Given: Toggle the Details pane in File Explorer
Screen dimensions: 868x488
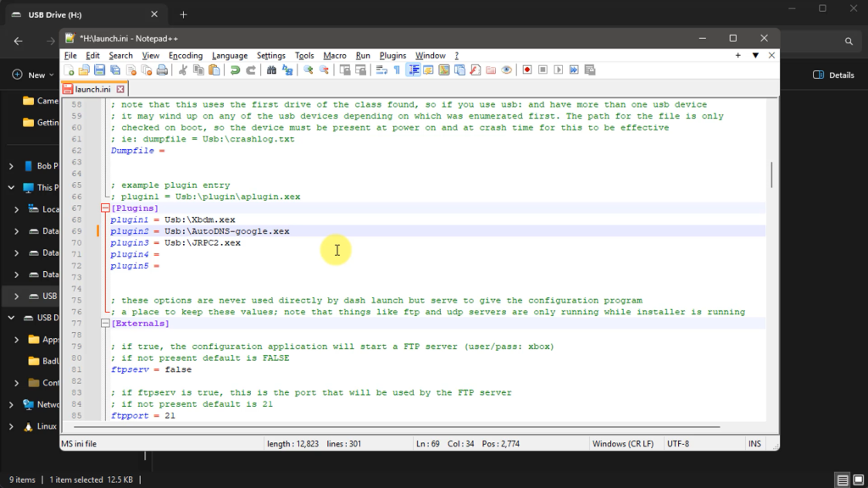Looking at the screenshot, I should tap(833, 75).
